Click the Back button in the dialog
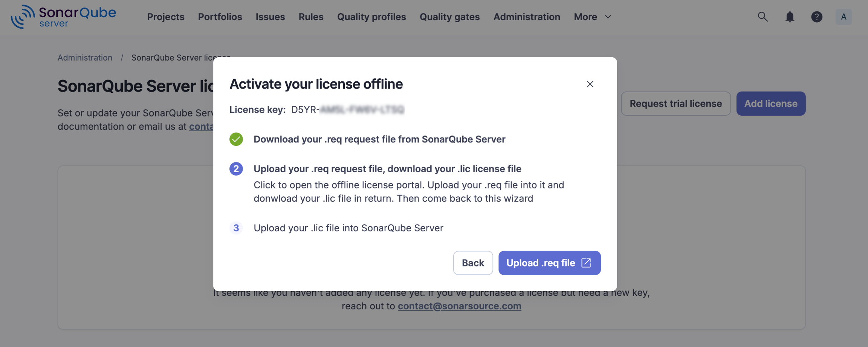868x347 pixels. click(473, 263)
